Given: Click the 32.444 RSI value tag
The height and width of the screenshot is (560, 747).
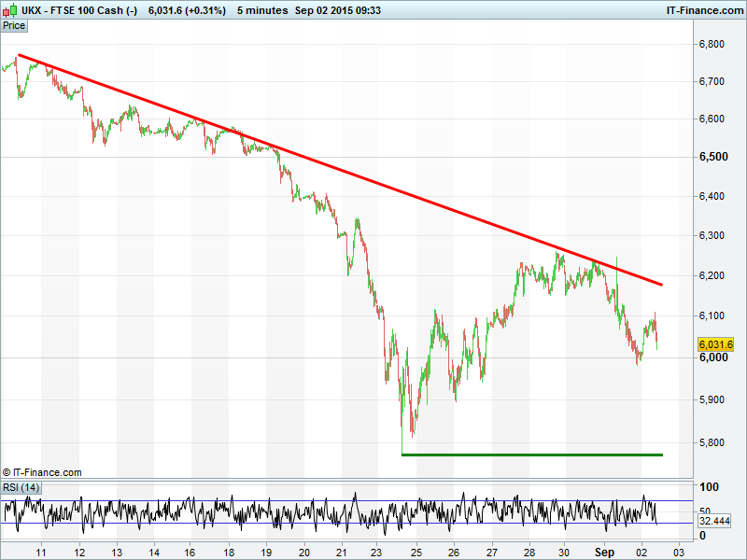Looking at the screenshot, I should (715, 521).
